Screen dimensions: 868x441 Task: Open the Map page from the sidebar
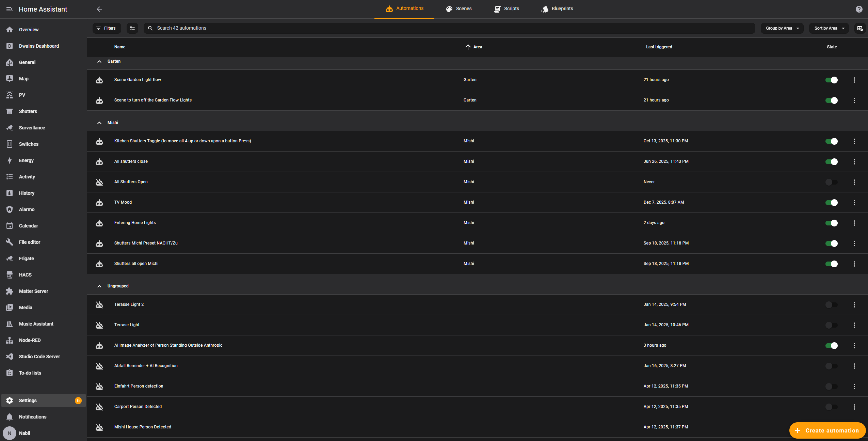click(24, 79)
